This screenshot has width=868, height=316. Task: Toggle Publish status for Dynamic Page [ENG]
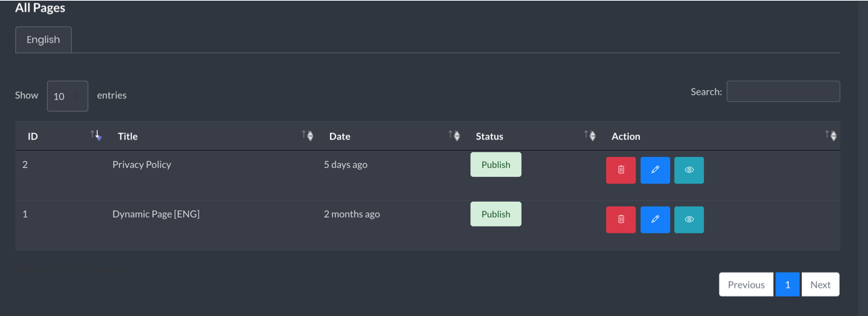point(496,214)
